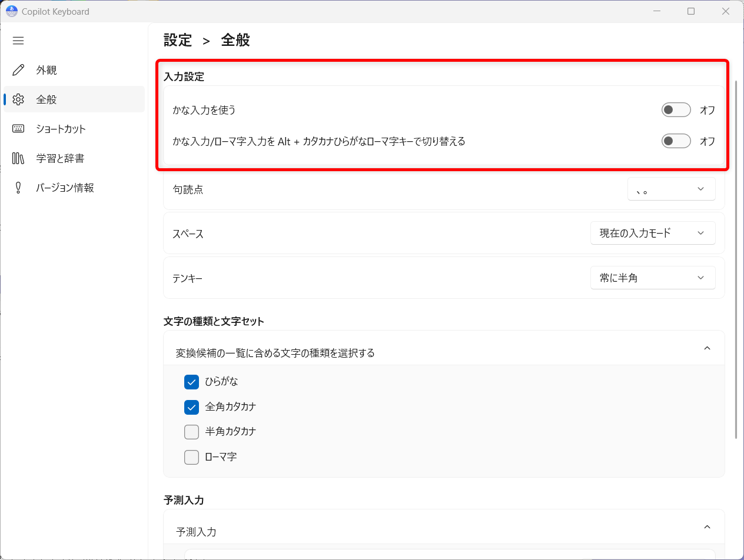This screenshot has width=744, height=560.
Task: Click the 予測入力 section heading
Action: pyautogui.click(x=184, y=501)
